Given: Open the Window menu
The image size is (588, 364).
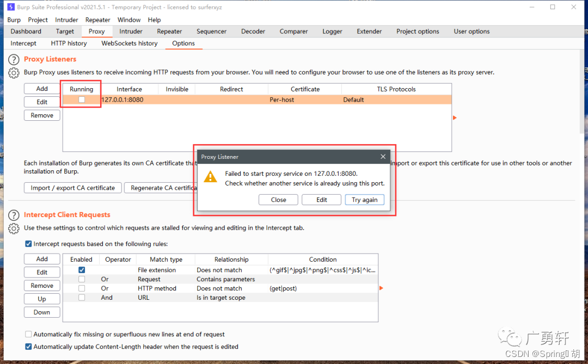Looking at the screenshot, I should pyautogui.click(x=129, y=20).
